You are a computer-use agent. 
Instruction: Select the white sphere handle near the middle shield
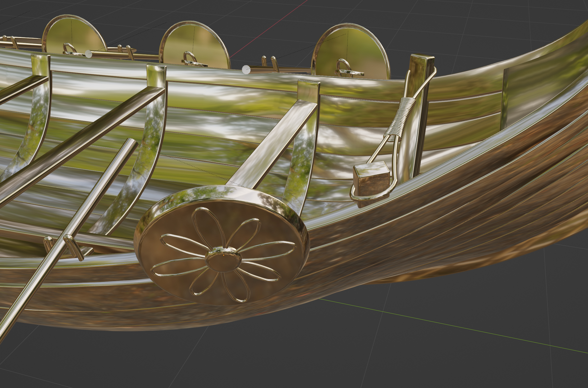coord(246,70)
